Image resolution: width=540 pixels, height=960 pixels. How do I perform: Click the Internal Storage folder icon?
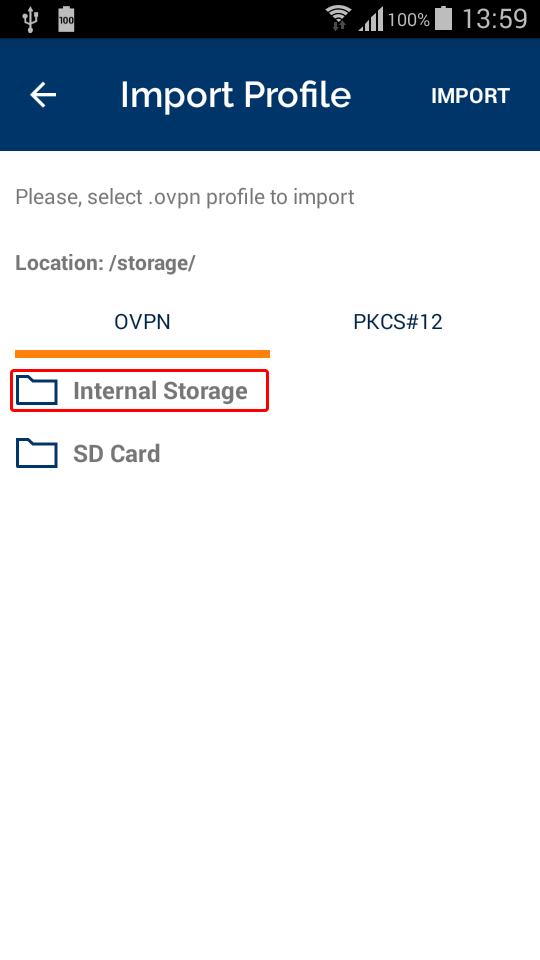37,391
